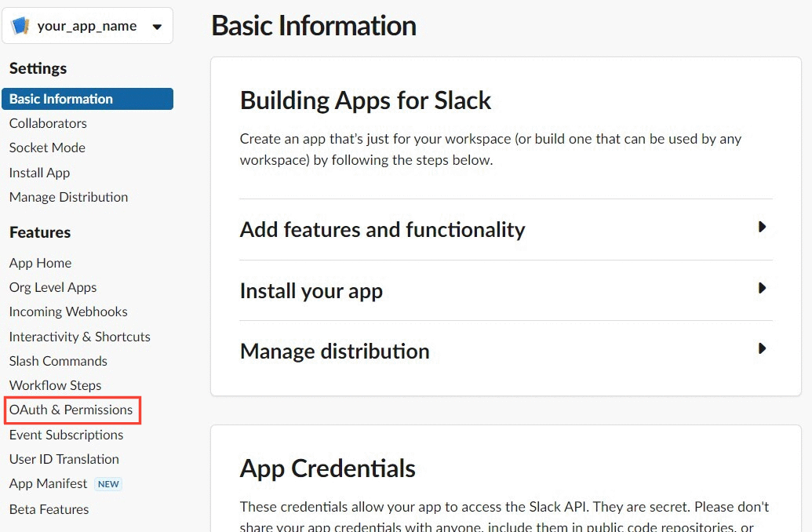The image size is (812, 532).
Task: Open the Install App page
Action: (x=39, y=173)
